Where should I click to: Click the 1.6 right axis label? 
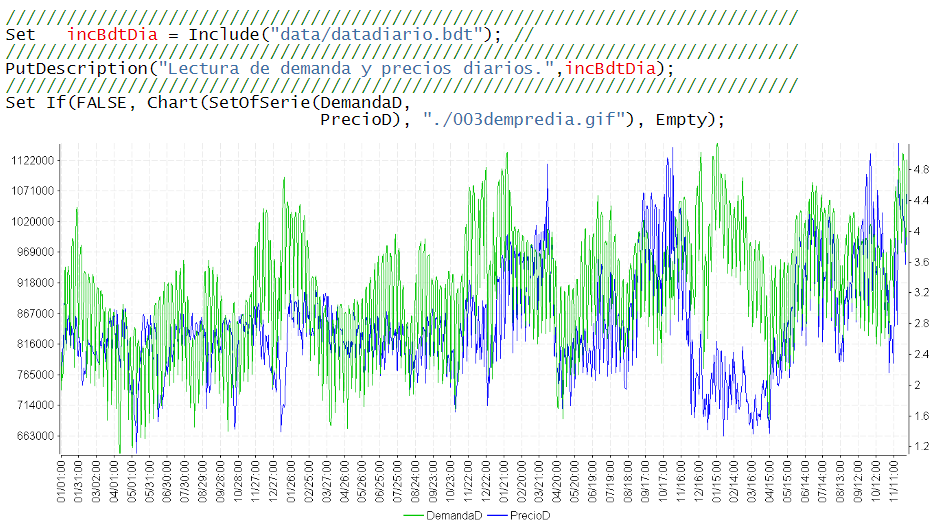(x=921, y=415)
